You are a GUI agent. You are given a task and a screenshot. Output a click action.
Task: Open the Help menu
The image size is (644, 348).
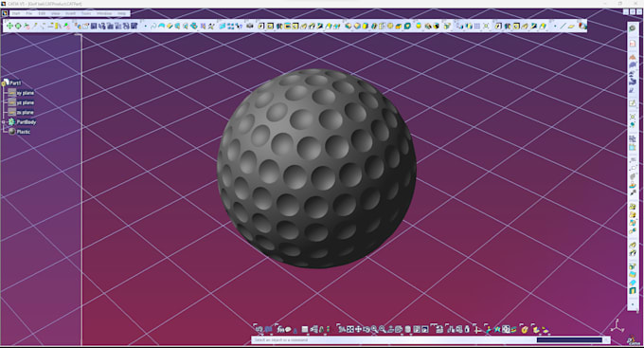(x=122, y=13)
